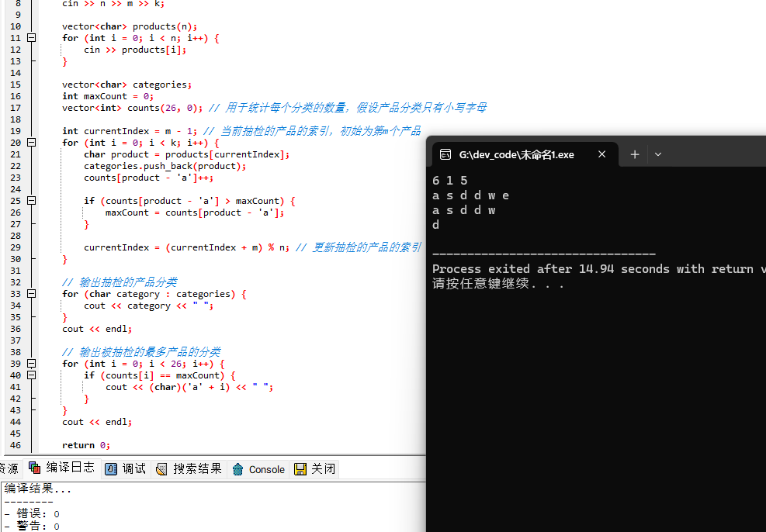Click the terminal tab's console icon
The image size is (766, 532).
[x=445, y=155]
